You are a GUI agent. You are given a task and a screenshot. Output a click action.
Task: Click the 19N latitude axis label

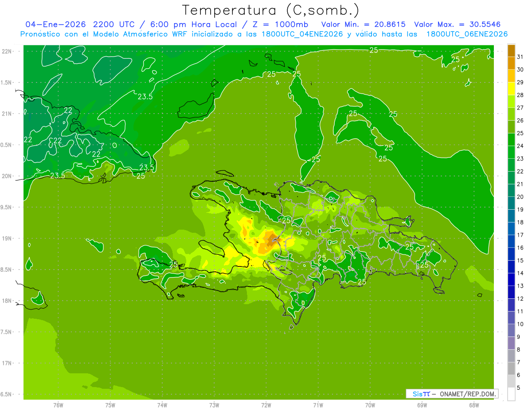pos(7,239)
